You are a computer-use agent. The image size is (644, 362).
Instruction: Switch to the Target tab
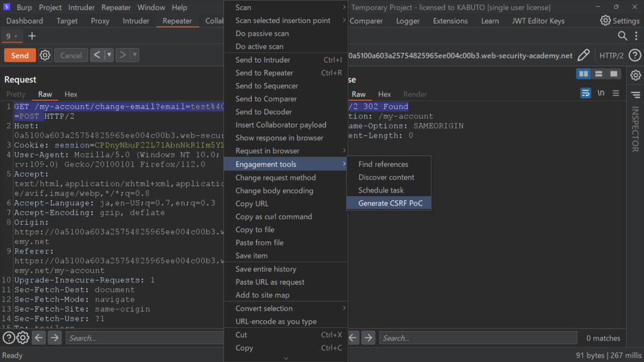click(67, 20)
